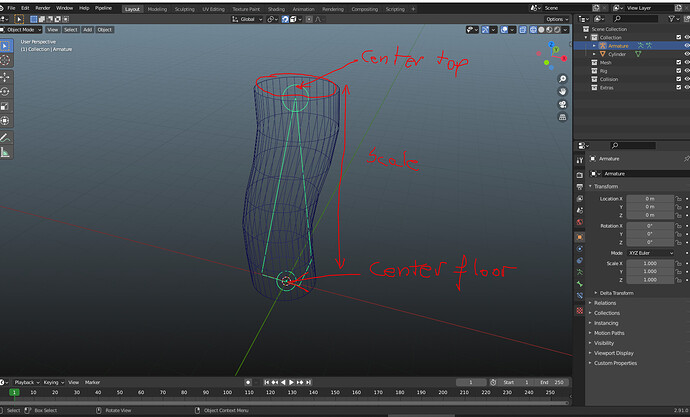Open the World properties tab icon

580,222
